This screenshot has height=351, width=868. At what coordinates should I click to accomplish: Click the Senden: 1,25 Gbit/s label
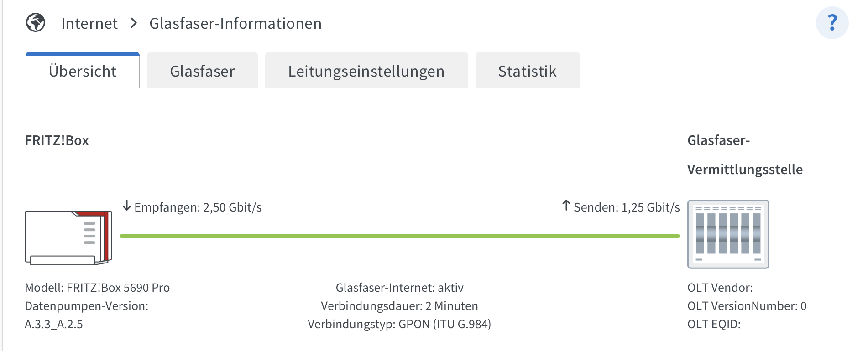[627, 207]
